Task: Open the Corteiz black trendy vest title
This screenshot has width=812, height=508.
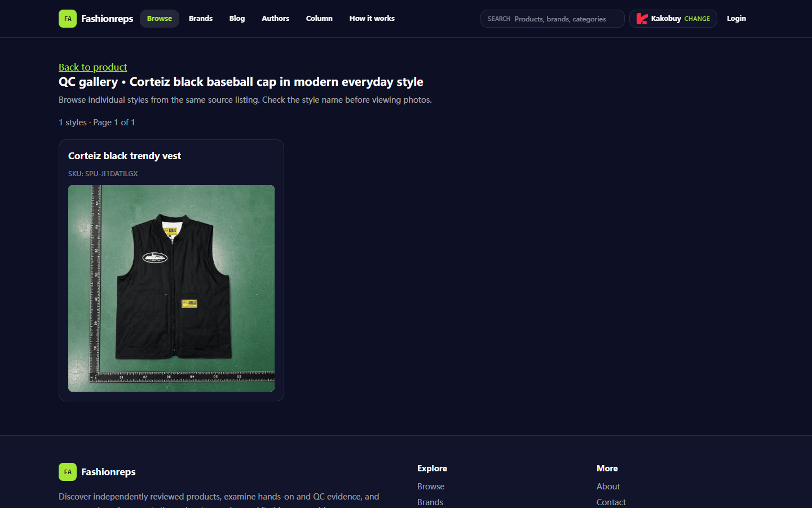Action: [x=125, y=156]
